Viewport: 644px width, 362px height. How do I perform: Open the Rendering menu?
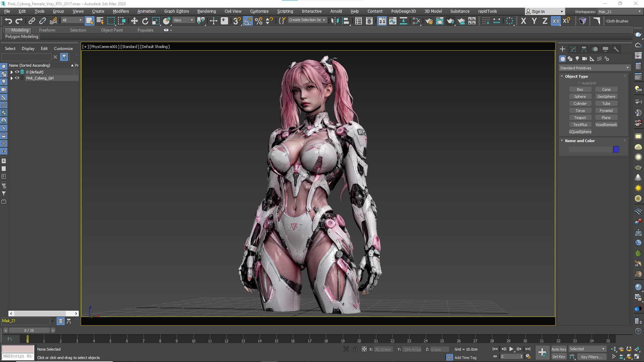pos(207,11)
